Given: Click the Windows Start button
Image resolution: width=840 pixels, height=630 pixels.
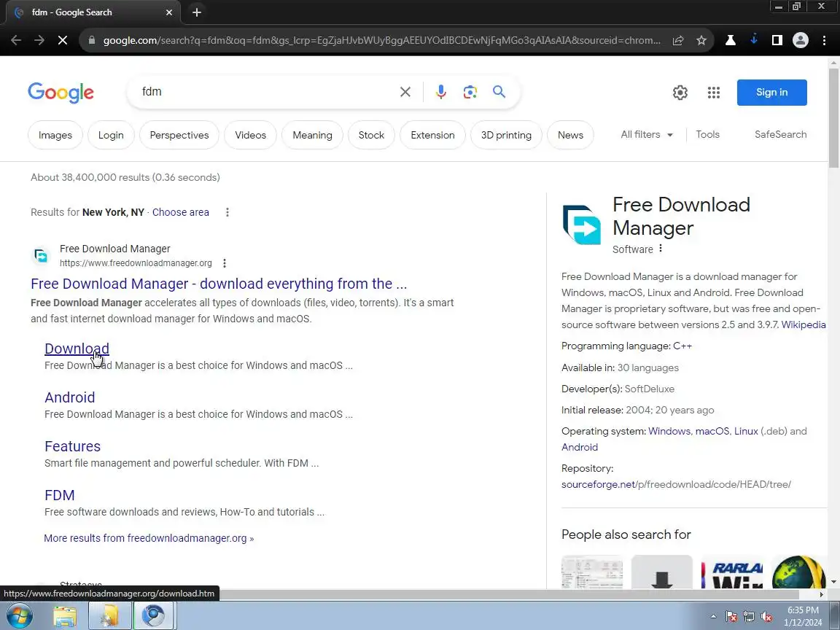Looking at the screenshot, I should [x=19, y=615].
